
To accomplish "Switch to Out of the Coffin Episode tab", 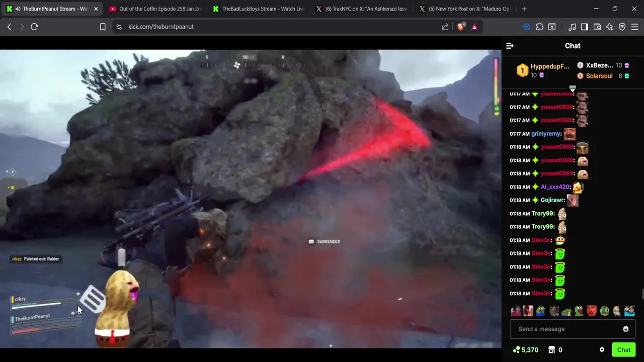I will (155, 9).
